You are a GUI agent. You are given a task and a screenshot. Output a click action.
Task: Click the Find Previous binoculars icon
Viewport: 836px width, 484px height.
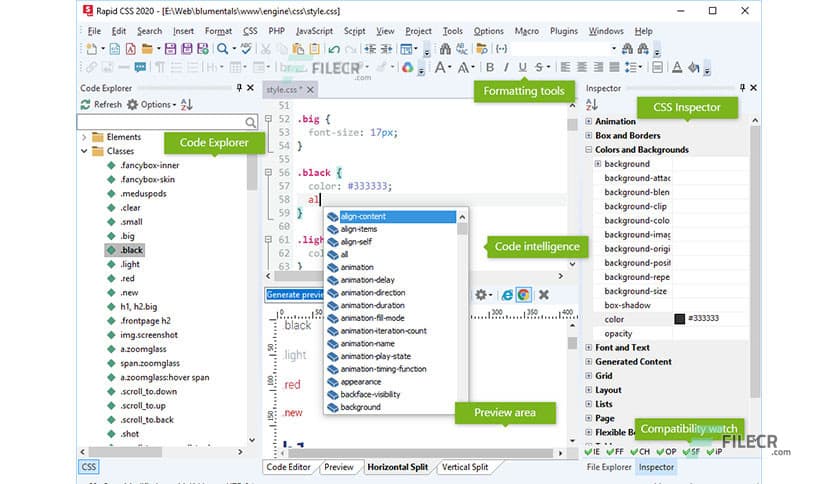(628, 49)
